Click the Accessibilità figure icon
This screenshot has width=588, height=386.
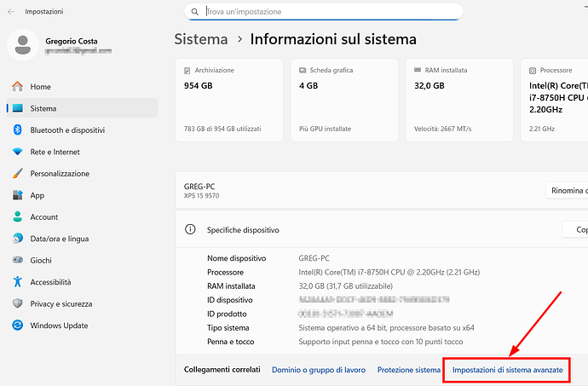[18, 282]
